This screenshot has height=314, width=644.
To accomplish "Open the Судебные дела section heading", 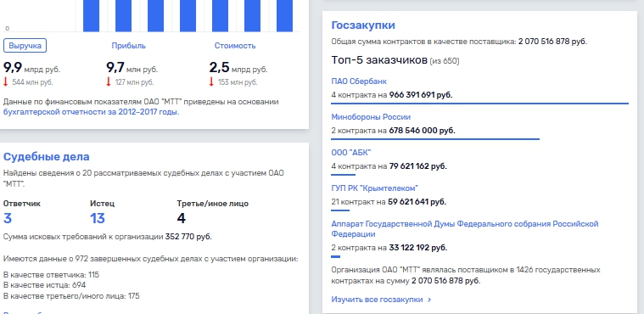I will coord(47,157).
